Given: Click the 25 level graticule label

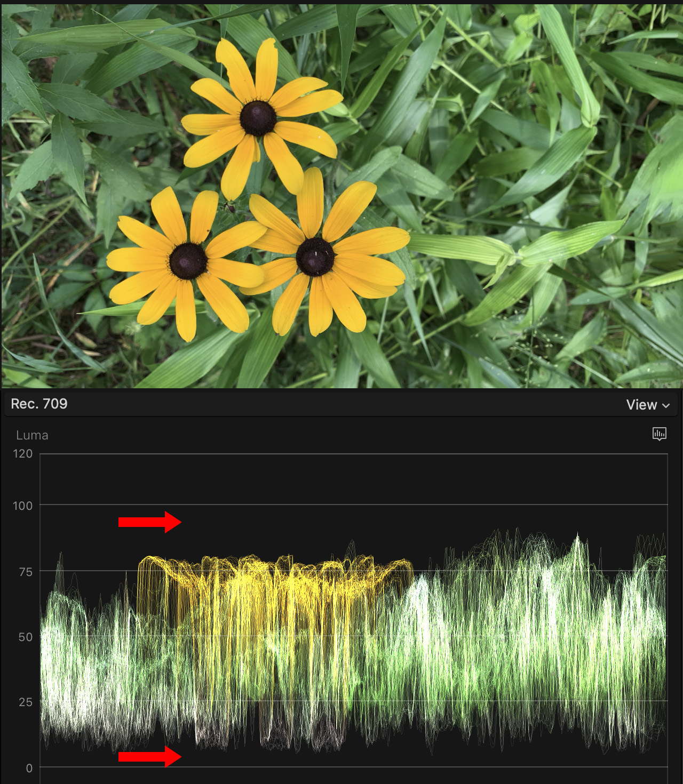Looking at the screenshot, I should (x=25, y=702).
